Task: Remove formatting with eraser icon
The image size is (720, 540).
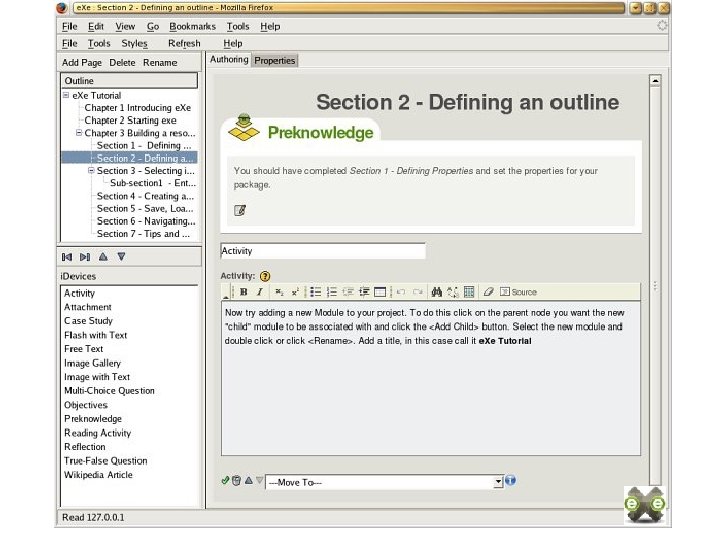Action: [488, 292]
